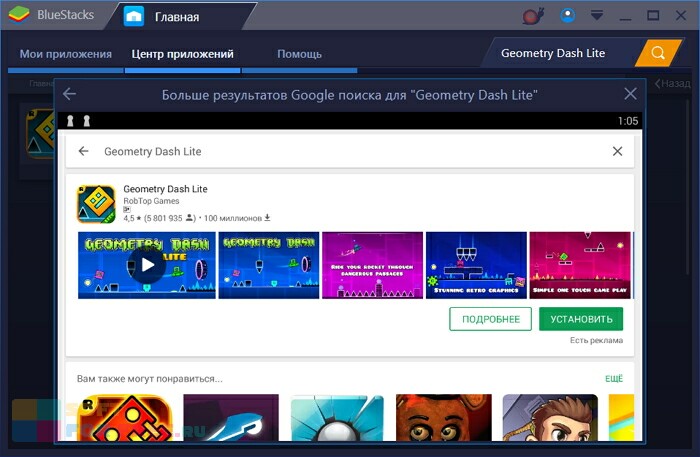Viewport: 700px width, 457px height.
Task: Clear the Geometry Dash Lite search query
Action: pyautogui.click(x=617, y=151)
